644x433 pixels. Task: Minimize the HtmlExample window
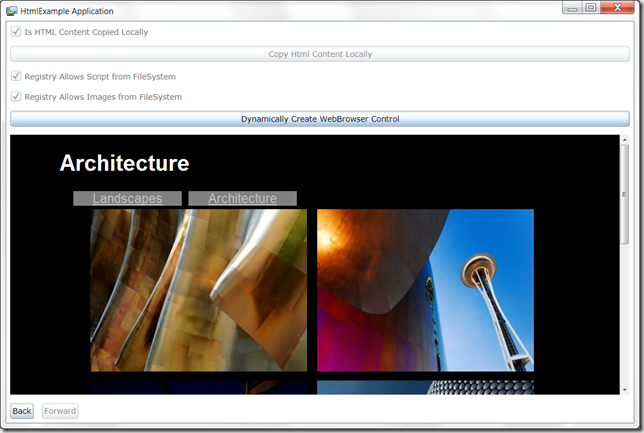(x=573, y=8)
